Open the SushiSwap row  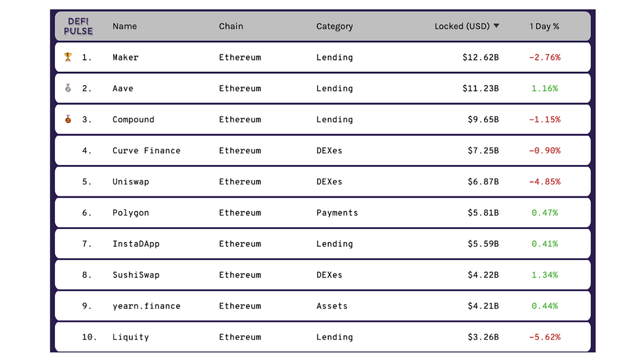(136, 275)
